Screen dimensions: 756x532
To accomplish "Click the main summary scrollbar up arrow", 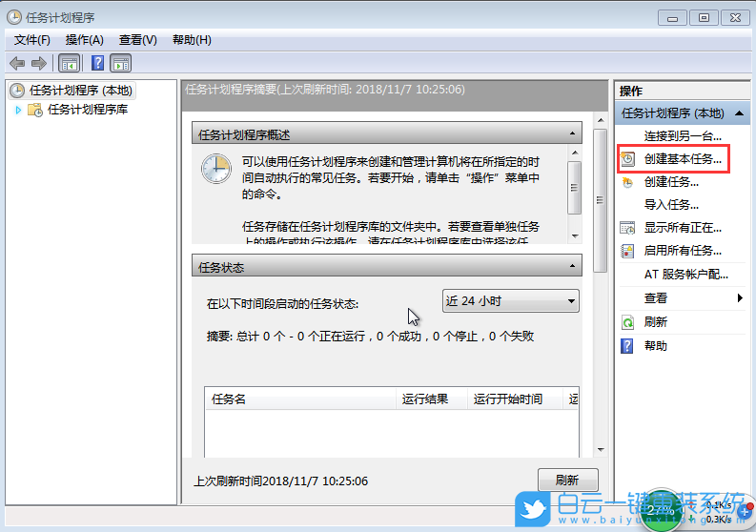I will 601,120.
